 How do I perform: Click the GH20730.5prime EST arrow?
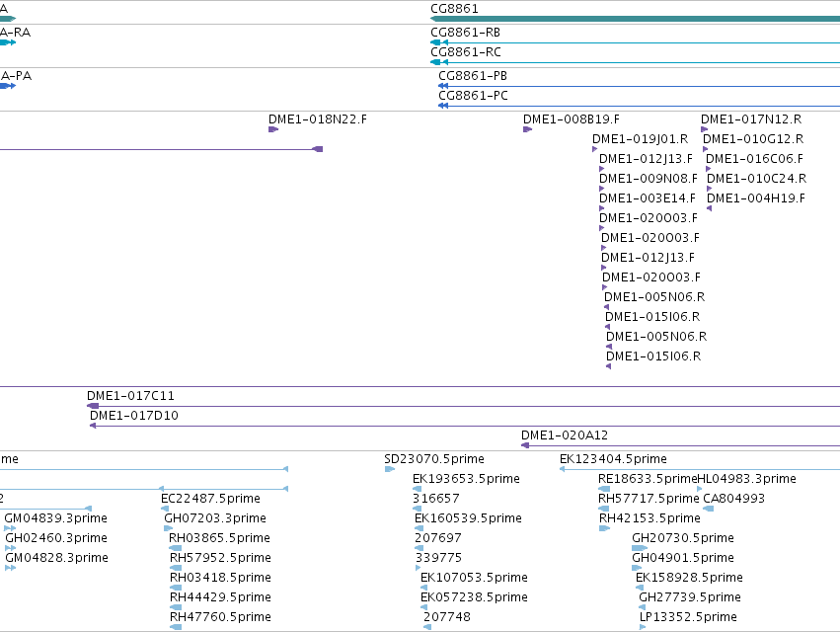[640, 548]
